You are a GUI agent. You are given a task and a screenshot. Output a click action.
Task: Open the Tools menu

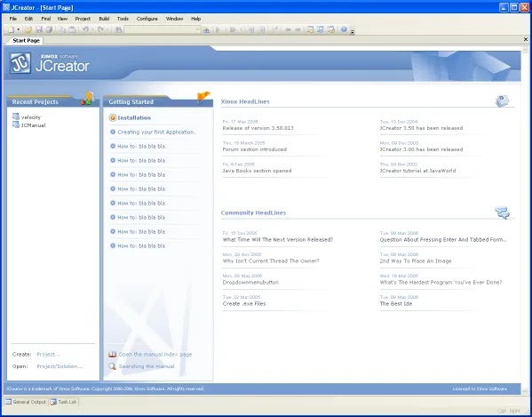pyautogui.click(x=123, y=19)
